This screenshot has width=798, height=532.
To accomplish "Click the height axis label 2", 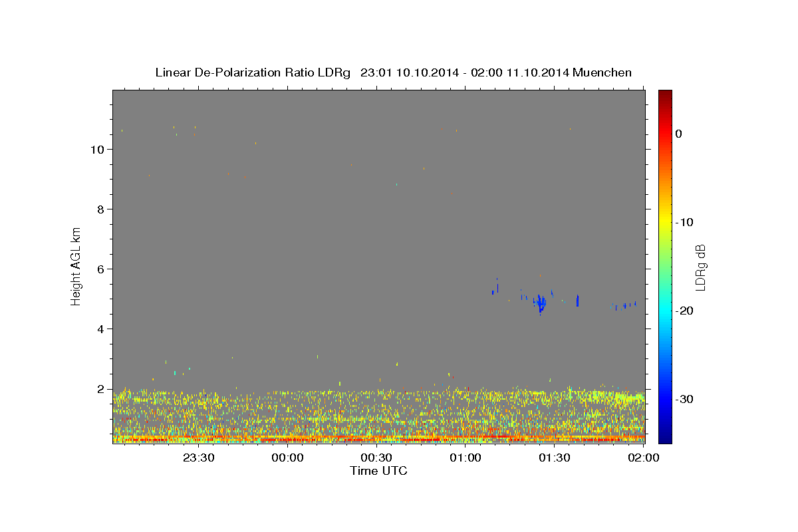I will point(99,389).
